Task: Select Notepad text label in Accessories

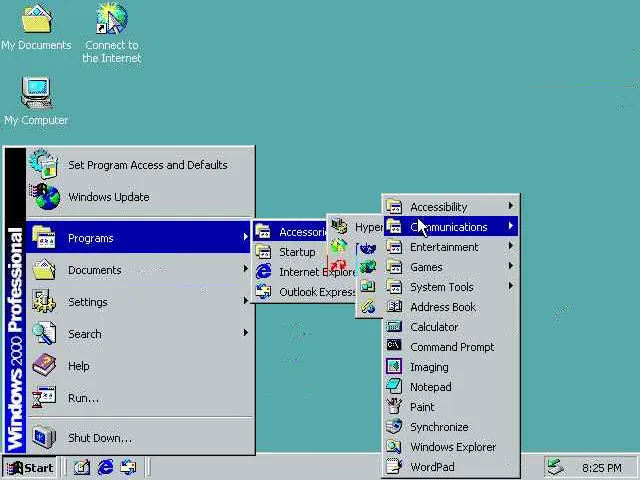Action: click(431, 387)
